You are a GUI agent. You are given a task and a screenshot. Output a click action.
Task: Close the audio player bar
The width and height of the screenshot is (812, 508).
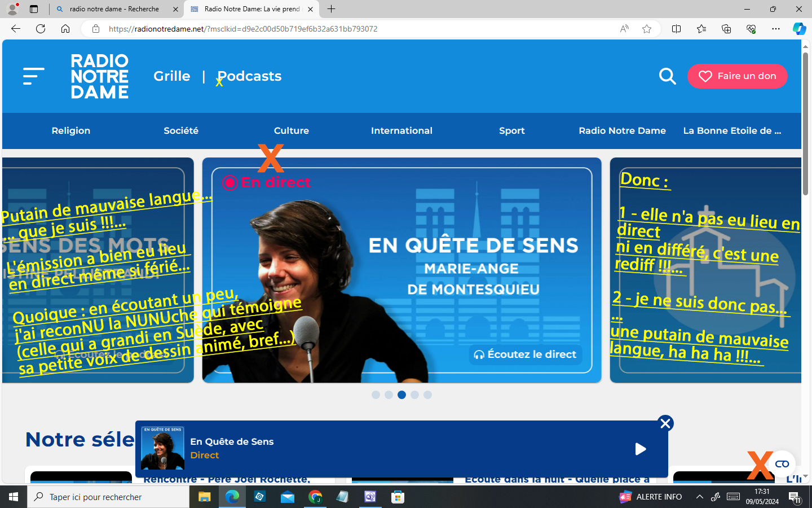click(665, 423)
